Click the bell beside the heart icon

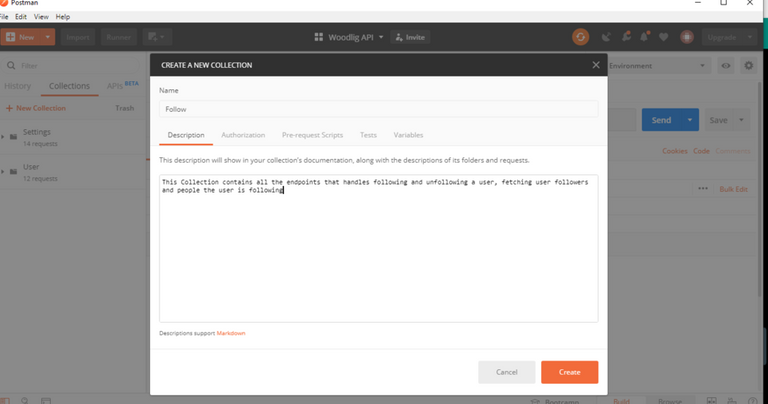645,37
